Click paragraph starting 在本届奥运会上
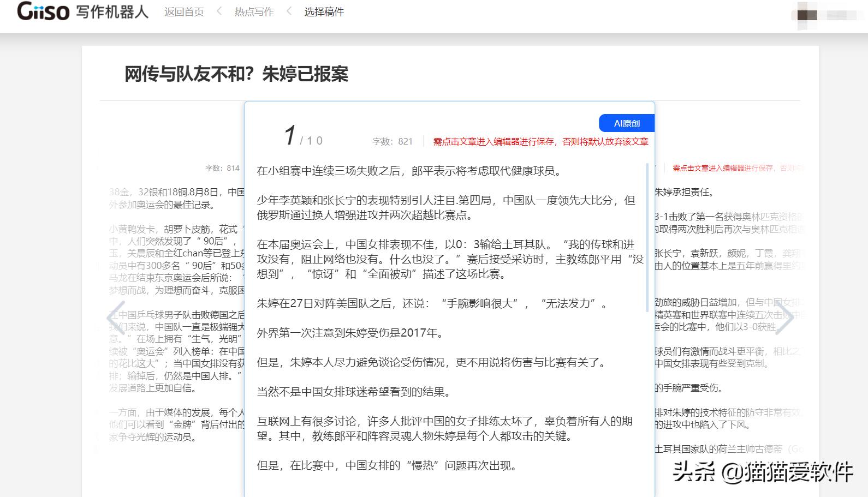Image resolution: width=868 pixels, height=497 pixels. (x=450, y=259)
